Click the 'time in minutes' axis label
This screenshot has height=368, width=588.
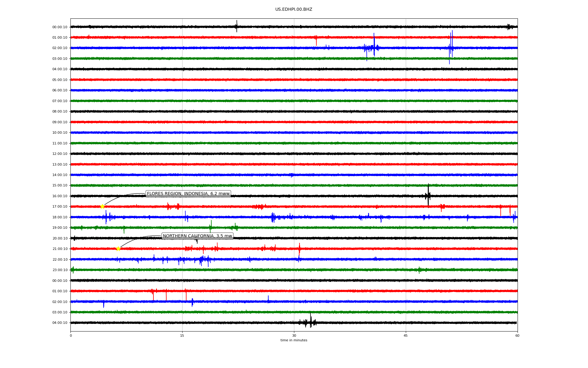[x=293, y=340]
